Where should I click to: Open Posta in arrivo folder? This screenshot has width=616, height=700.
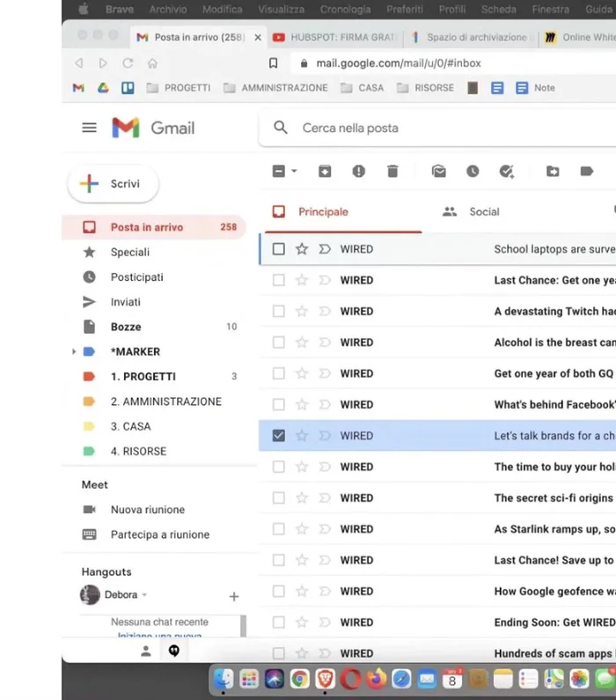154,227
